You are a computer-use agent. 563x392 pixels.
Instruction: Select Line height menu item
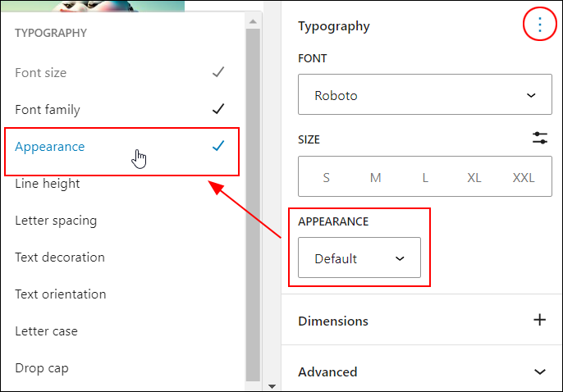pos(121,184)
